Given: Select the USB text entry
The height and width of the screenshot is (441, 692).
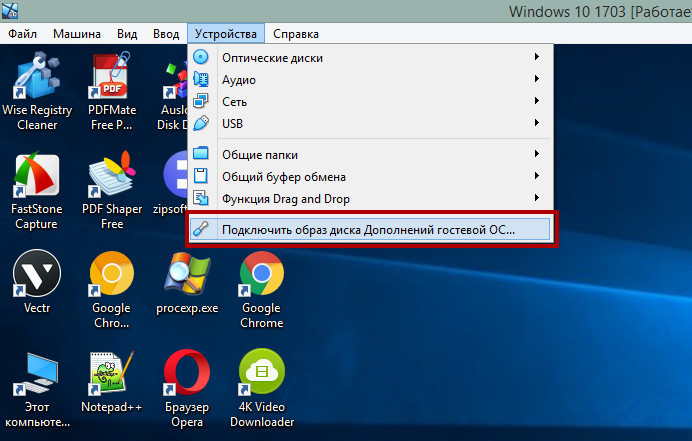Looking at the screenshot, I should [x=233, y=124].
